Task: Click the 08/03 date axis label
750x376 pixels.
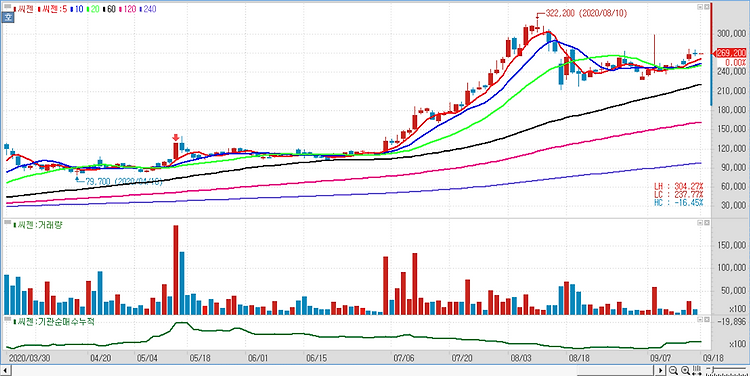Action: tap(520, 358)
